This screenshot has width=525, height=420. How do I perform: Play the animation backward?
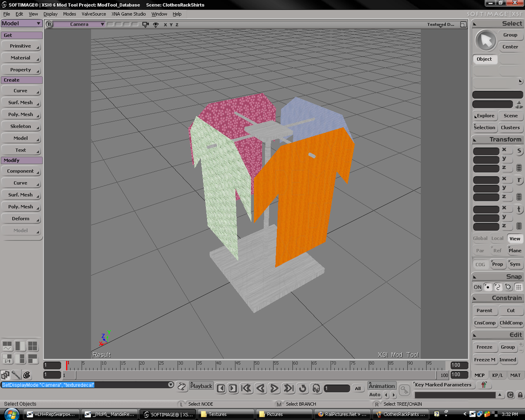(x=260, y=388)
